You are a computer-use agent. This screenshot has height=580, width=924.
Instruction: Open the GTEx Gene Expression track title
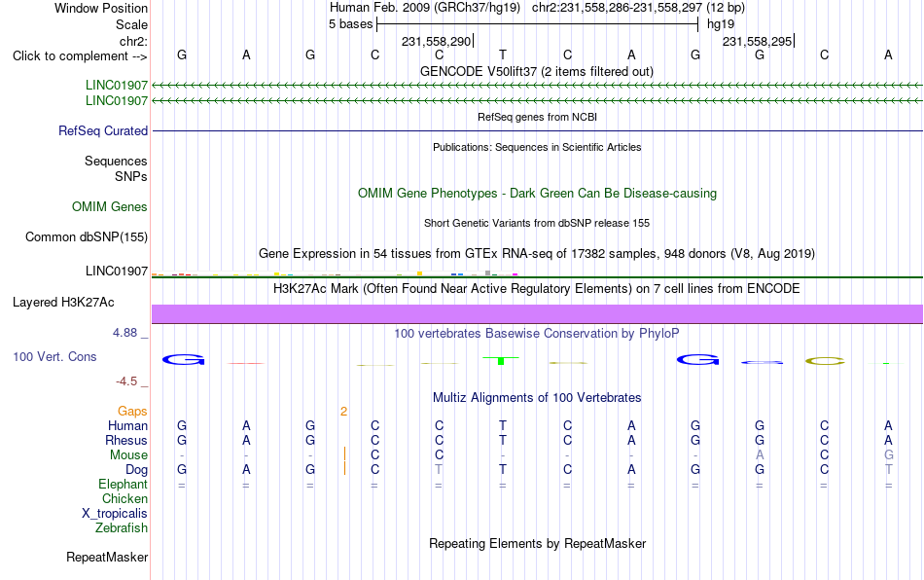(x=537, y=253)
